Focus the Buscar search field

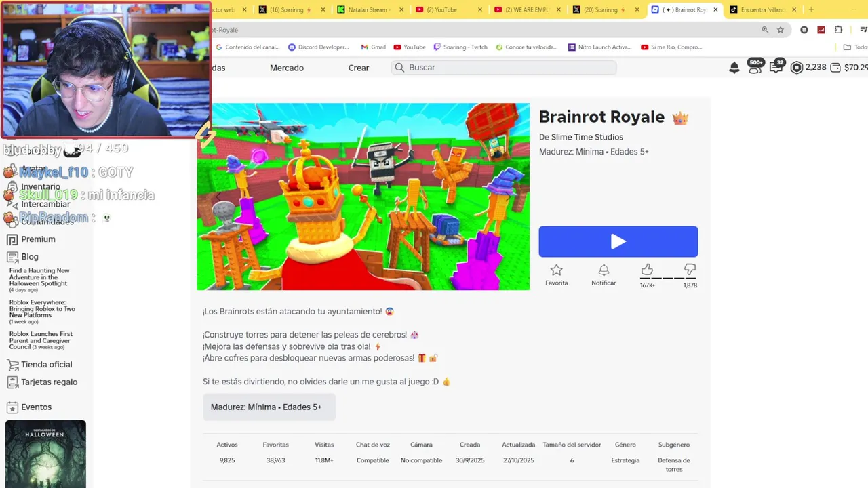[504, 68]
